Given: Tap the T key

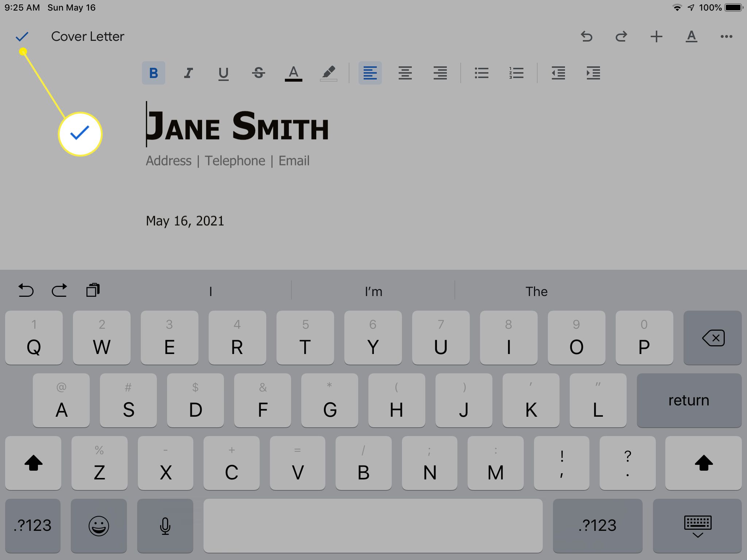Looking at the screenshot, I should tap(305, 338).
